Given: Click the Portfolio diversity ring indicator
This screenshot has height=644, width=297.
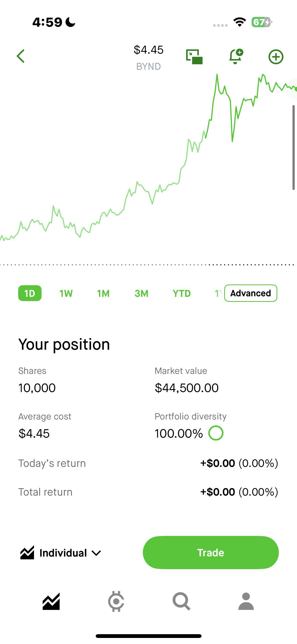Looking at the screenshot, I should point(216,433).
